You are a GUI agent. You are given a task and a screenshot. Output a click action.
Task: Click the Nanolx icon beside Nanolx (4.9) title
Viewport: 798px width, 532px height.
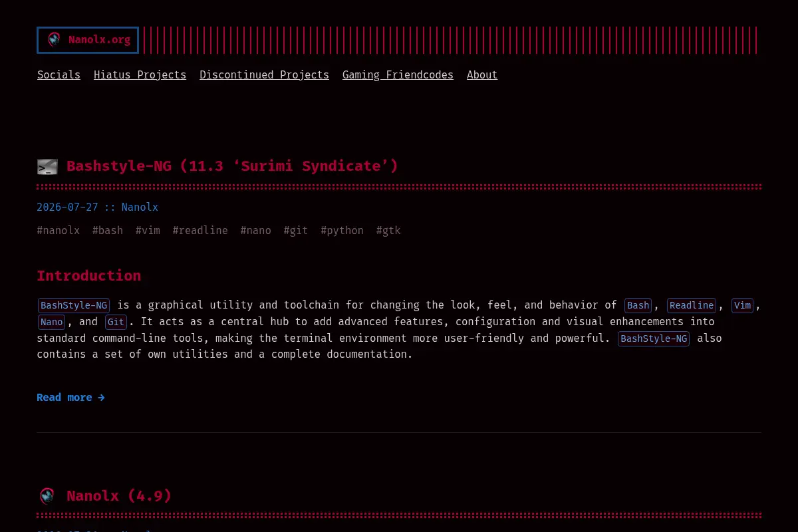point(47,496)
